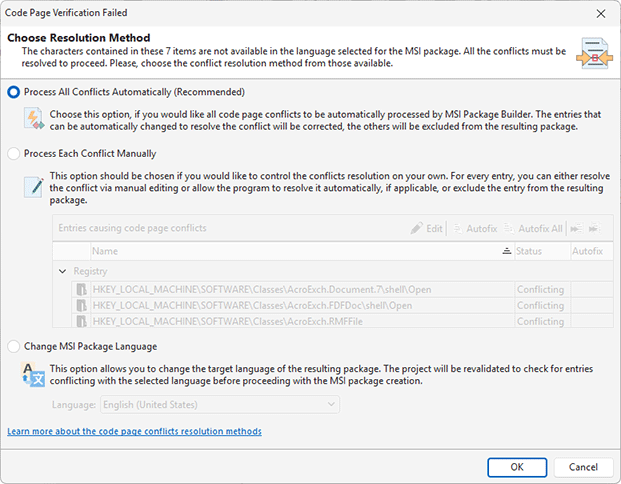Viewport: 621px width, 484px height.
Task: Click the Edit pencil toolbar button
Action: coord(427,228)
